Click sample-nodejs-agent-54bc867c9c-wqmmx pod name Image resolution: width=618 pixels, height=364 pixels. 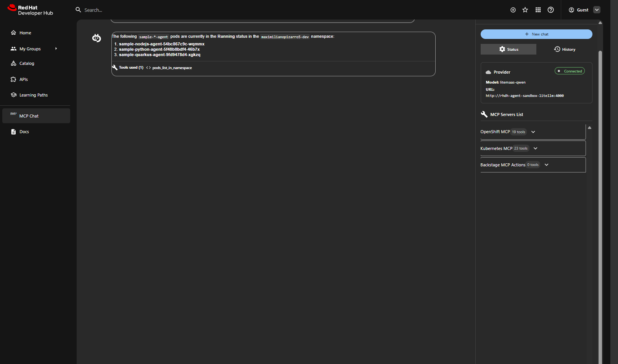(x=162, y=44)
